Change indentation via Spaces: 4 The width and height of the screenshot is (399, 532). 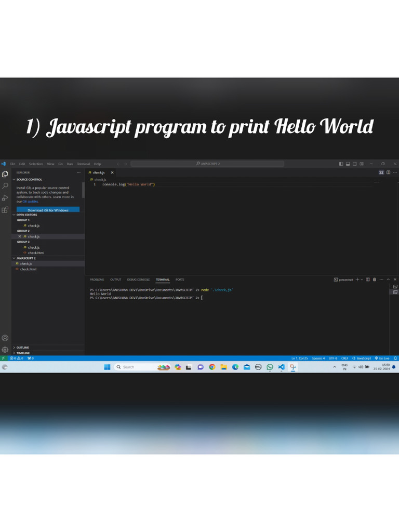[x=318, y=358]
